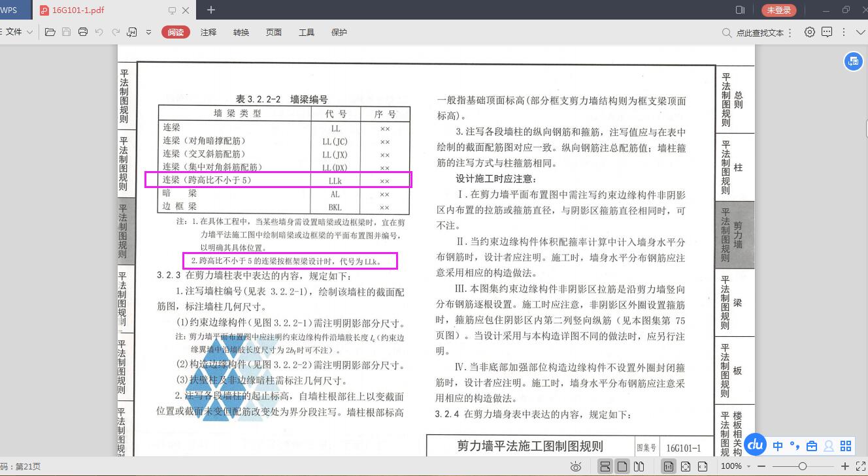
Task: Click the Save disk icon
Action: tap(66, 32)
